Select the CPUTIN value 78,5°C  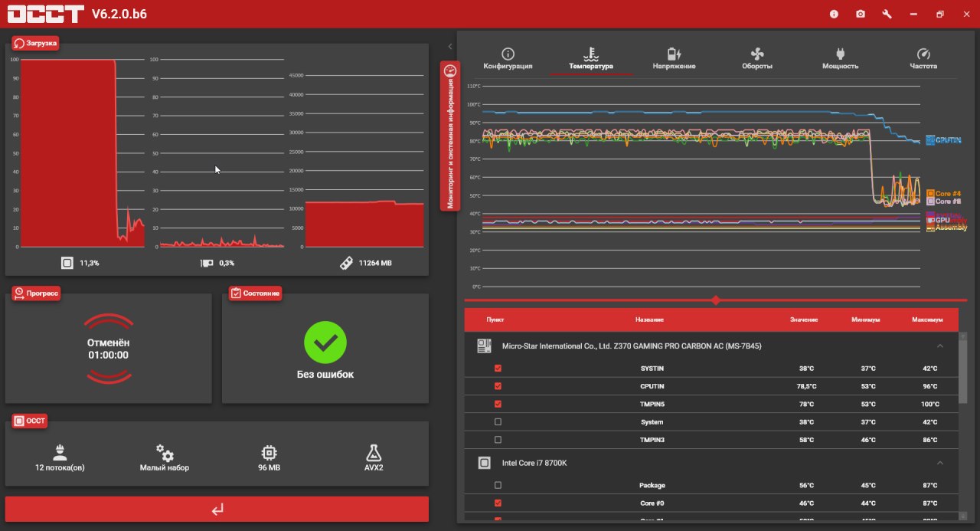806,386
